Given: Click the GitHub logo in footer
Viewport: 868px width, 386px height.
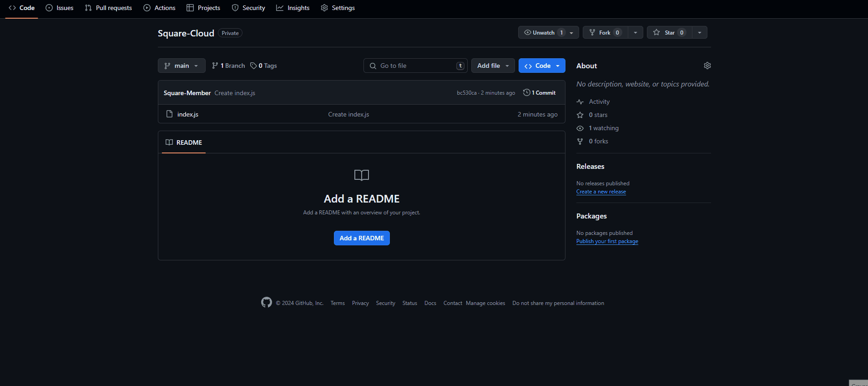Looking at the screenshot, I should click(267, 302).
